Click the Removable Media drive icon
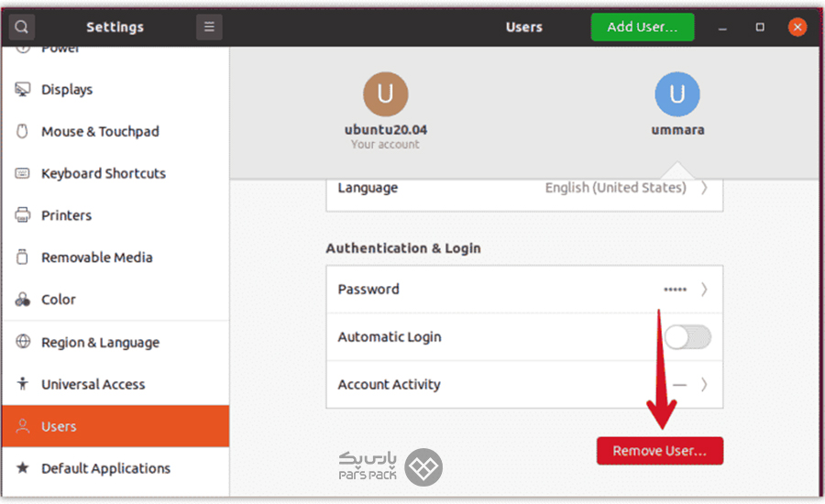Image resolution: width=825 pixels, height=504 pixels. [22, 257]
